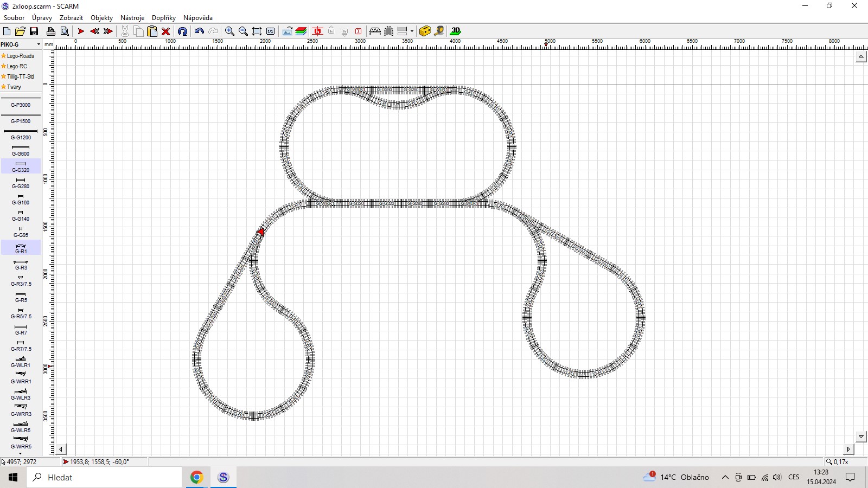This screenshot has width=868, height=488.
Task: Toggle the 3D view button
Action: click(x=456, y=31)
